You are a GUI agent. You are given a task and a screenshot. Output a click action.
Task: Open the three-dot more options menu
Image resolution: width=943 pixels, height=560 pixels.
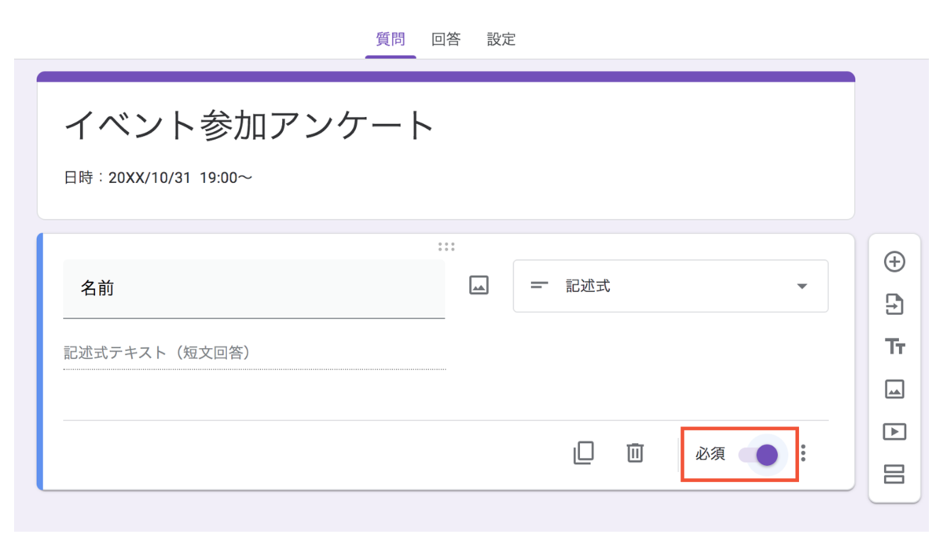coord(803,454)
